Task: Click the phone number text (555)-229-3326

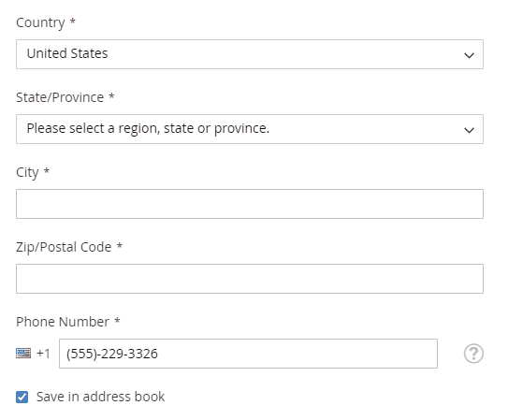Action: pos(112,354)
